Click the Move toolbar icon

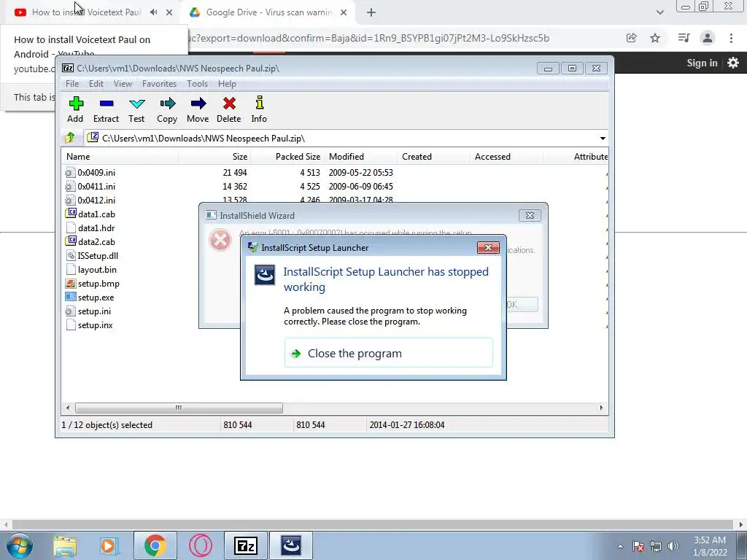(x=198, y=110)
